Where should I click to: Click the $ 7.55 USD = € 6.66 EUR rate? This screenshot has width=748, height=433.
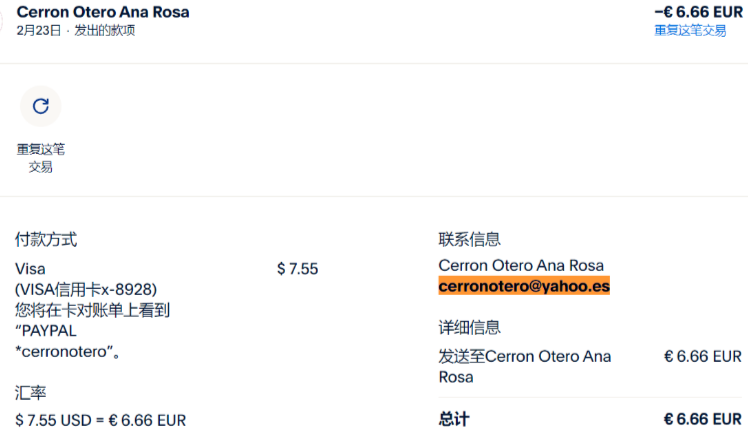click(x=101, y=420)
